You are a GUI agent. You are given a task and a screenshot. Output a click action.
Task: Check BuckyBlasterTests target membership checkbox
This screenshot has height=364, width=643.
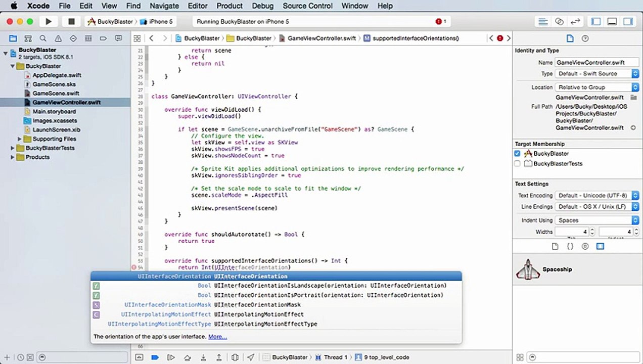click(517, 164)
